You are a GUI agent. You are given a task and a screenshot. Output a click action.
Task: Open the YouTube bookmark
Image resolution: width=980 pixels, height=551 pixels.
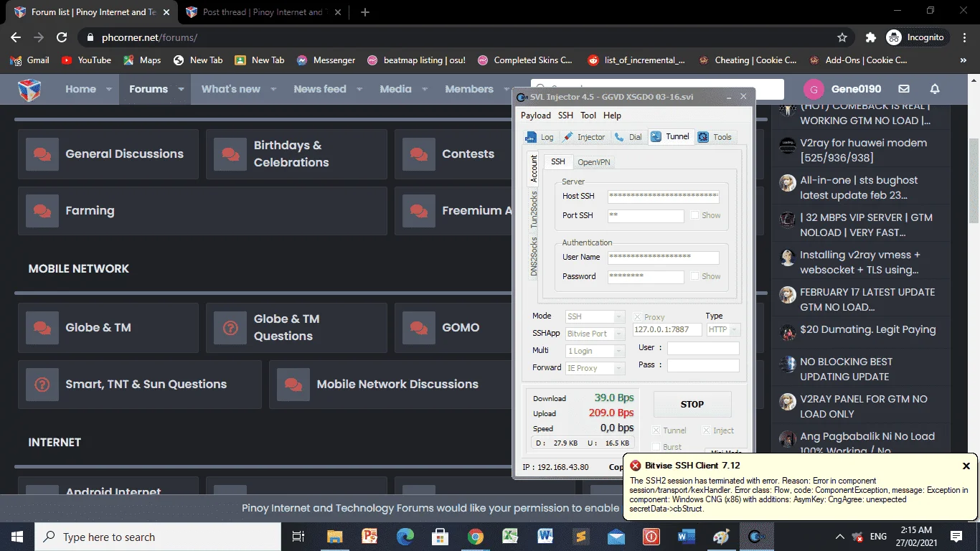86,60
